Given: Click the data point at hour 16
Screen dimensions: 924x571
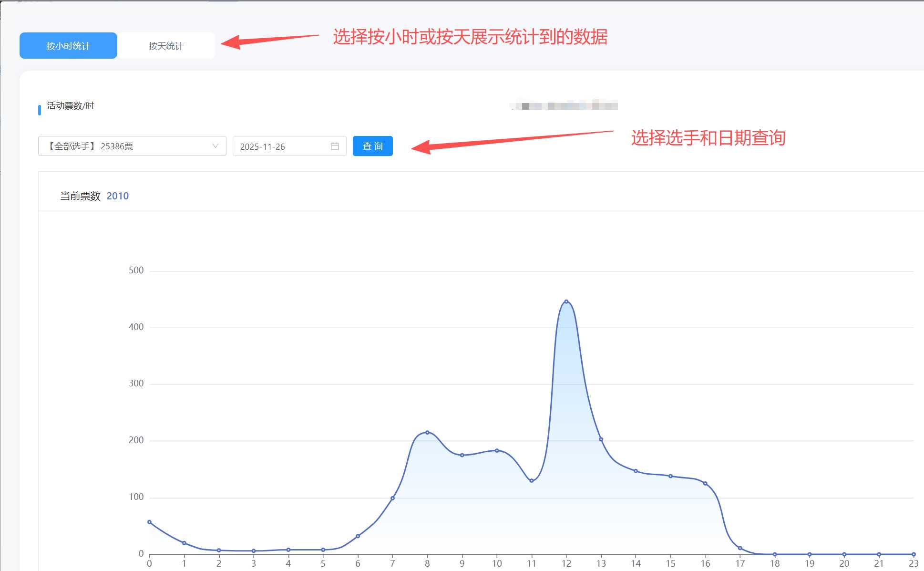Looking at the screenshot, I should click(705, 483).
